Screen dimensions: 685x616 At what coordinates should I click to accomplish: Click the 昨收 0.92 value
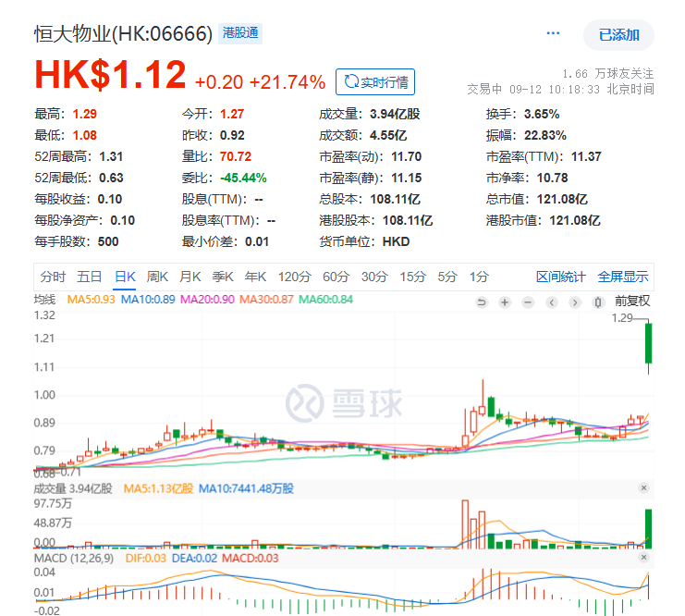point(232,136)
